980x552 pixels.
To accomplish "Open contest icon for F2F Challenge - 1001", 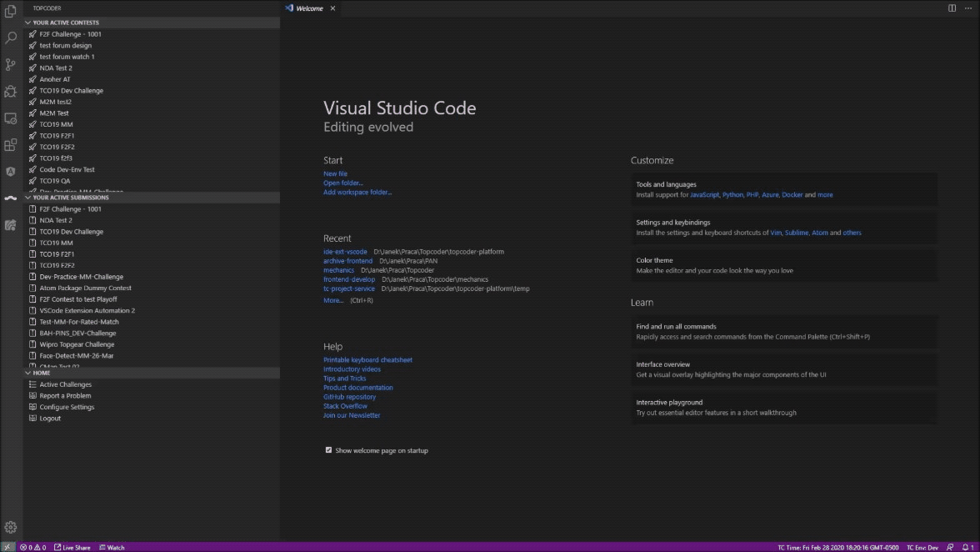I will (32, 34).
